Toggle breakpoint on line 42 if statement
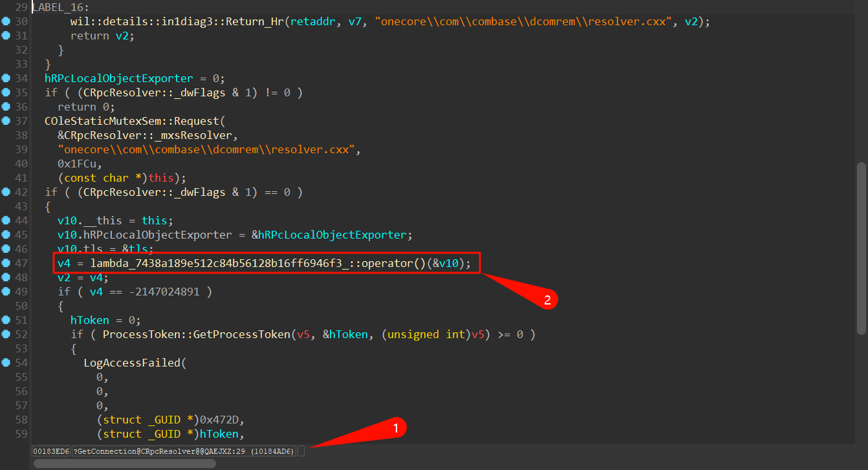The height and width of the screenshot is (470, 868). click(x=6, y=192)
